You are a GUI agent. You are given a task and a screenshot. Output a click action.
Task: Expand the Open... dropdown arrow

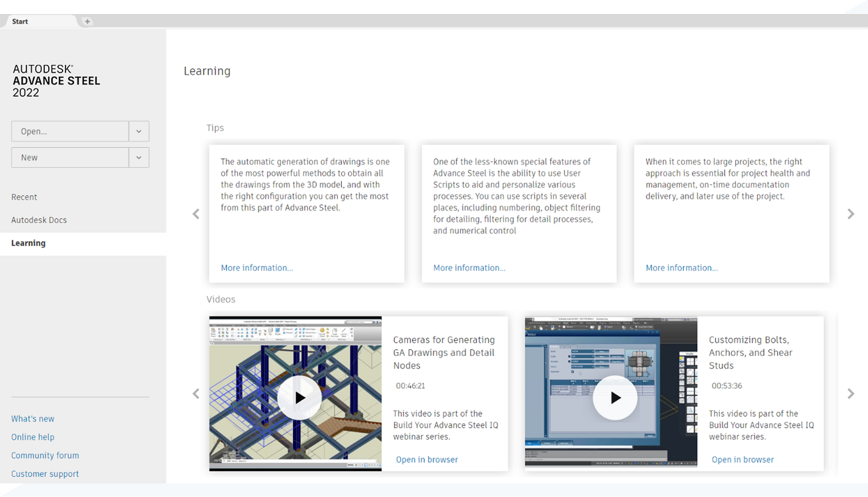pyautogui.click(x=139, y=132)
